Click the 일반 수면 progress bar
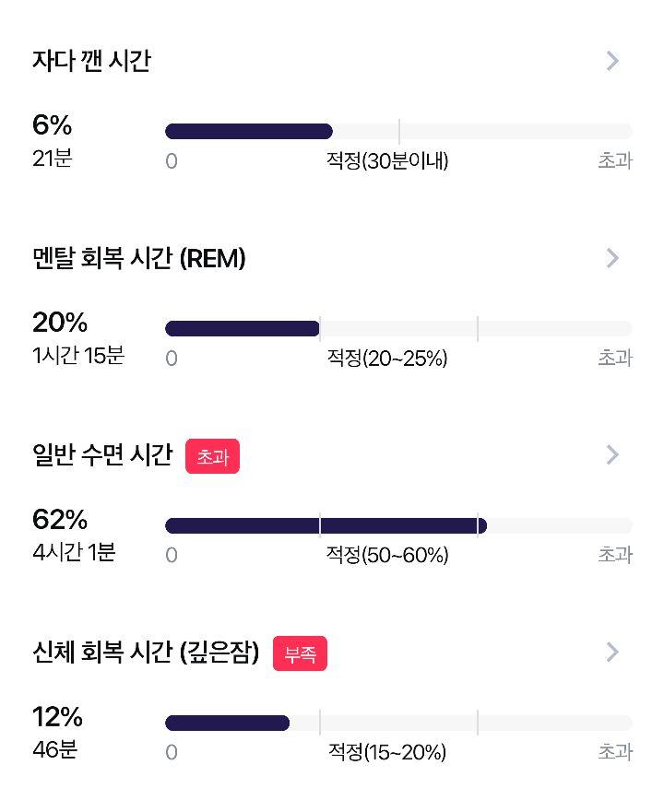664x812 pixels. click(x=398, y=525)
